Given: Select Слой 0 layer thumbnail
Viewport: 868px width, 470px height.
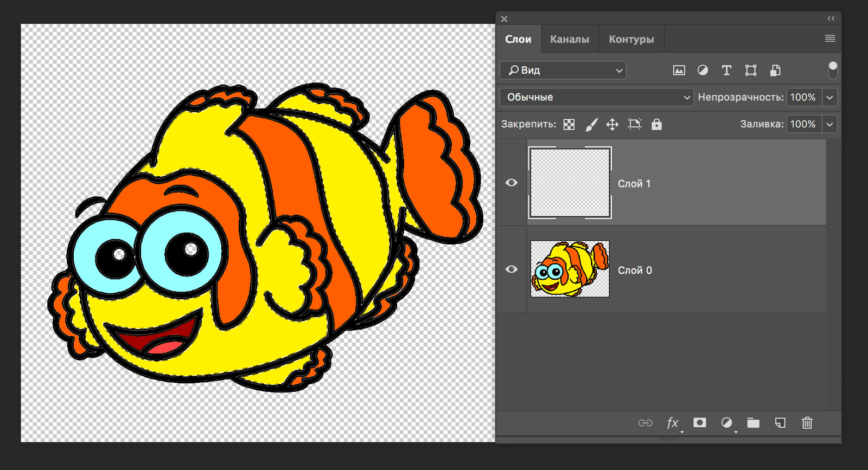Looking at the screenshot, I should point(570,269).
